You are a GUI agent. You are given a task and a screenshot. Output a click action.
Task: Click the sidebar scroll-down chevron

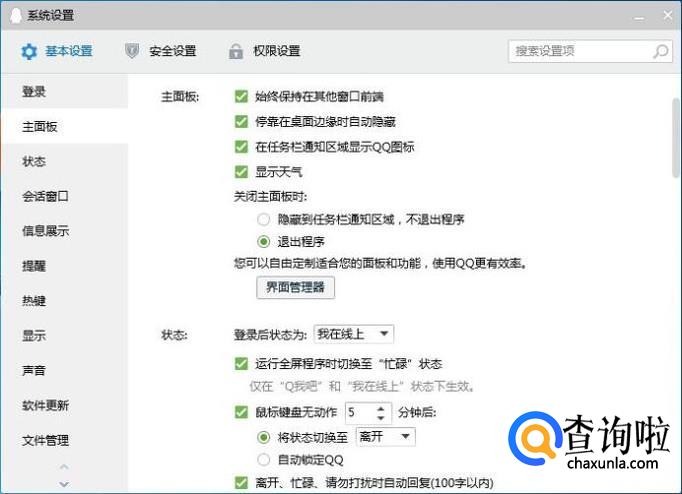64,484
